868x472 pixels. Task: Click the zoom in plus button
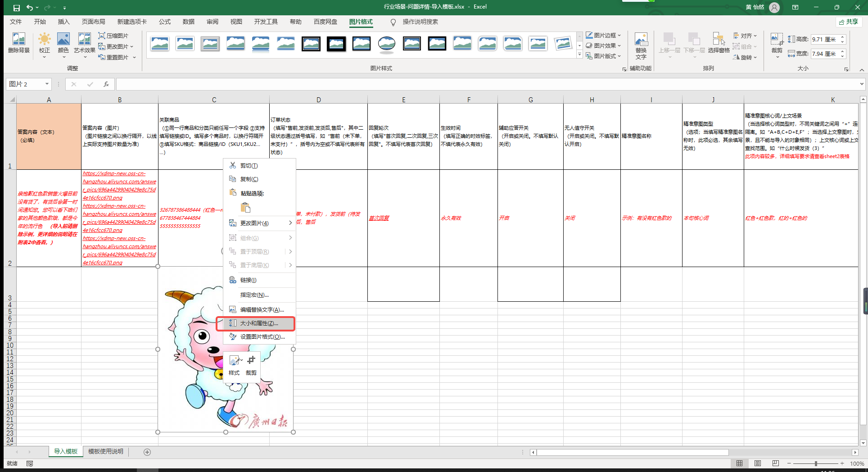pos(842,463)
